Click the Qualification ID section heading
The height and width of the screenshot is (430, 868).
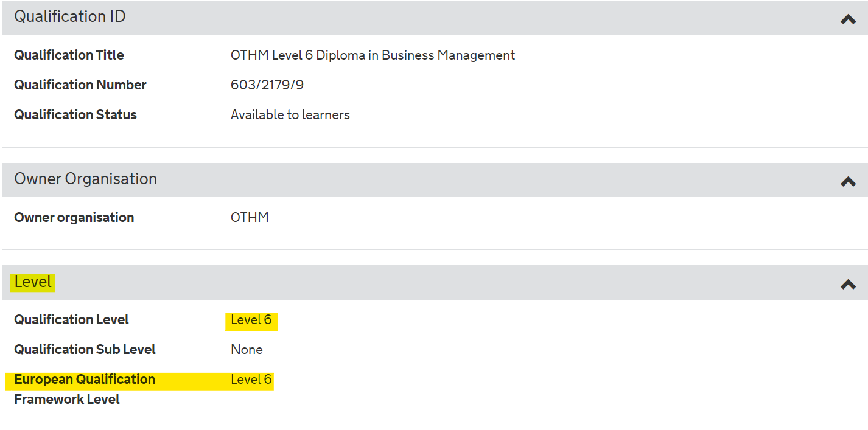tap(70, 16)
